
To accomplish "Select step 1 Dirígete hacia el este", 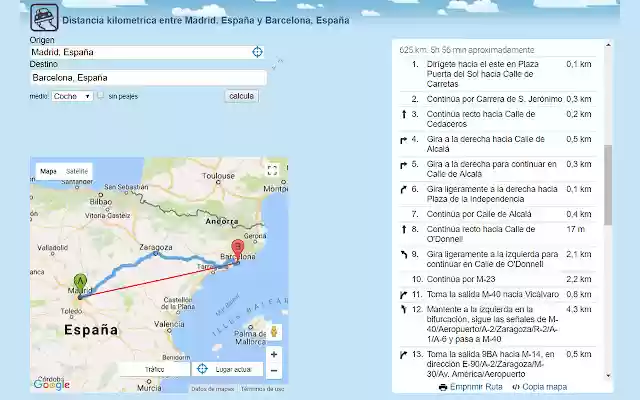I will 498,74.
